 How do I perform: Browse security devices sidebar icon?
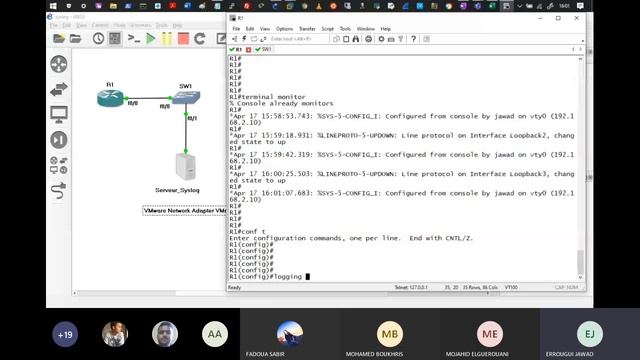pos(59,140)
